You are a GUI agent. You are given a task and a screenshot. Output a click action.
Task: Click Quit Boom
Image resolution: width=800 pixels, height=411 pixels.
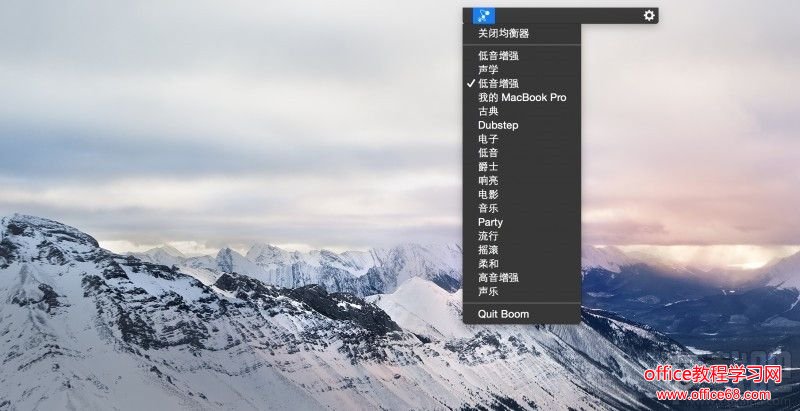click(x=521, y=314)
